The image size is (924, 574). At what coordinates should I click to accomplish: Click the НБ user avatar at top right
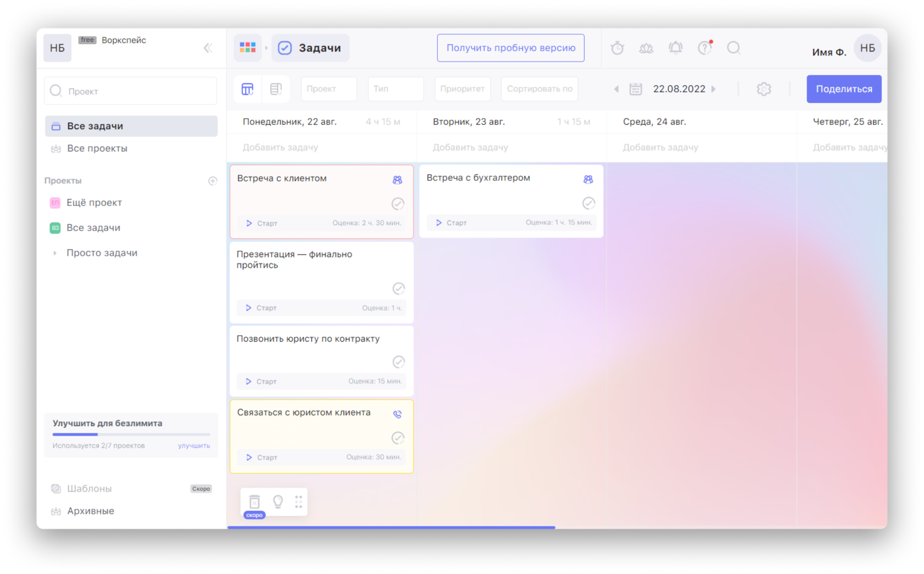point(867,48)
